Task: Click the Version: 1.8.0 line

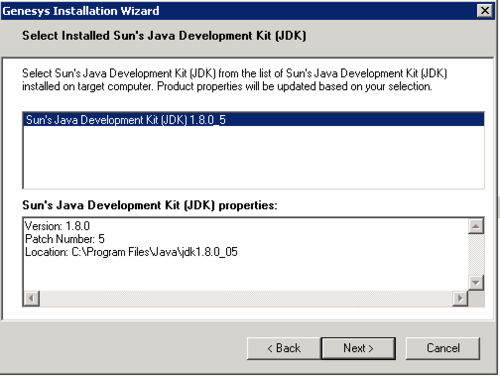Action: click(57, 226)
